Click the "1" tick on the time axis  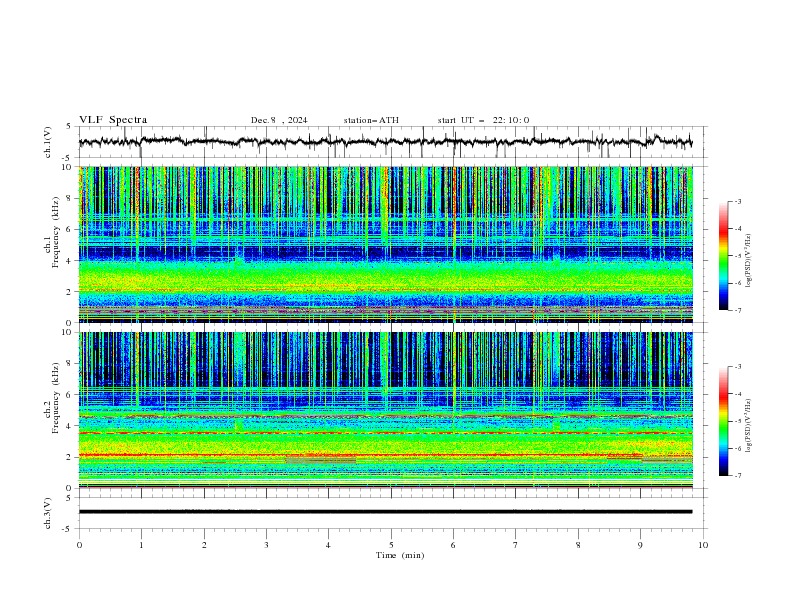click(x=141, y=545)
